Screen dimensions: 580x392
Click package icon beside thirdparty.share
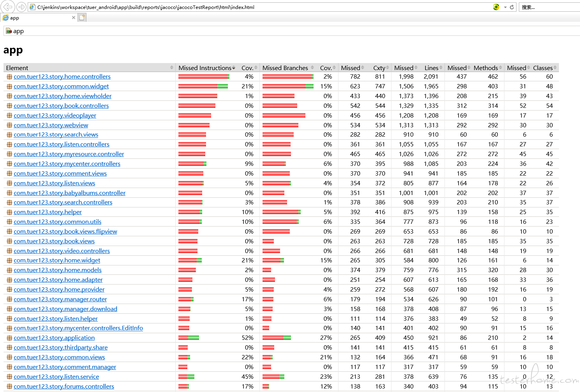[9, 348]
